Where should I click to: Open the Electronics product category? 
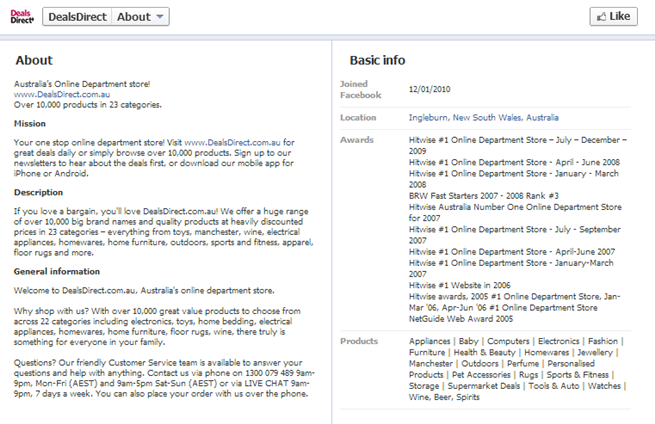(559, 341)
